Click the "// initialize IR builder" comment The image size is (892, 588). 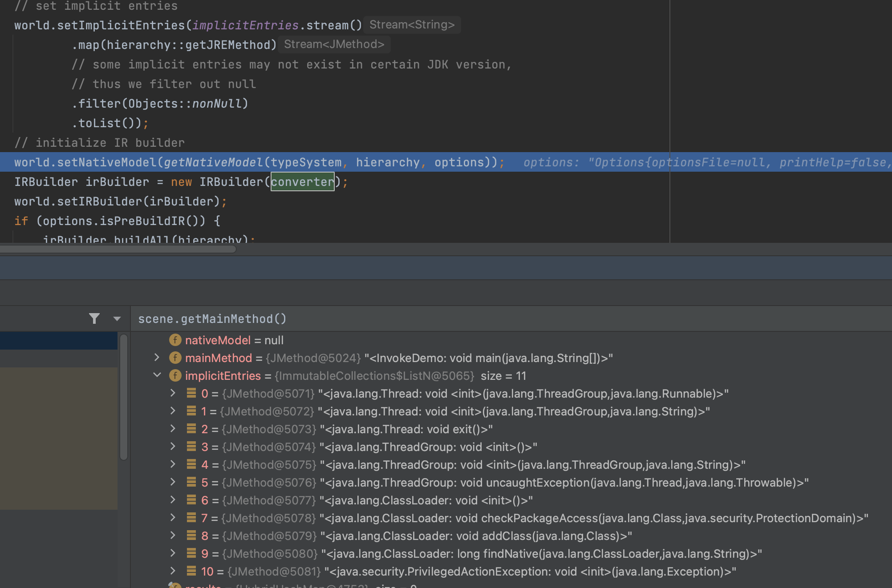pyautogui.click(x=99, y=143)
